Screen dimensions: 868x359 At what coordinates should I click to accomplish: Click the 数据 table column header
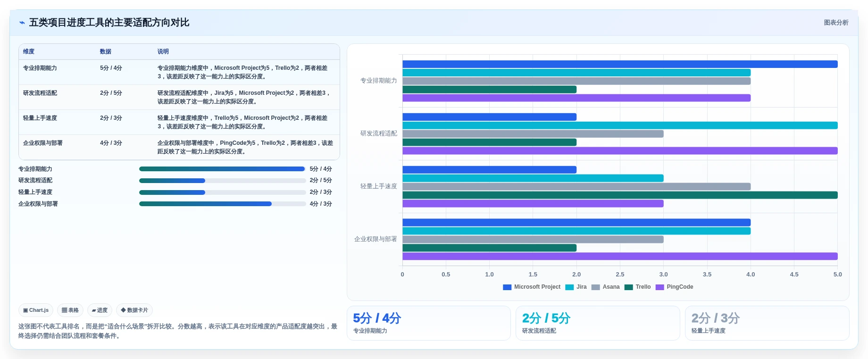click(x=106, y=51)
